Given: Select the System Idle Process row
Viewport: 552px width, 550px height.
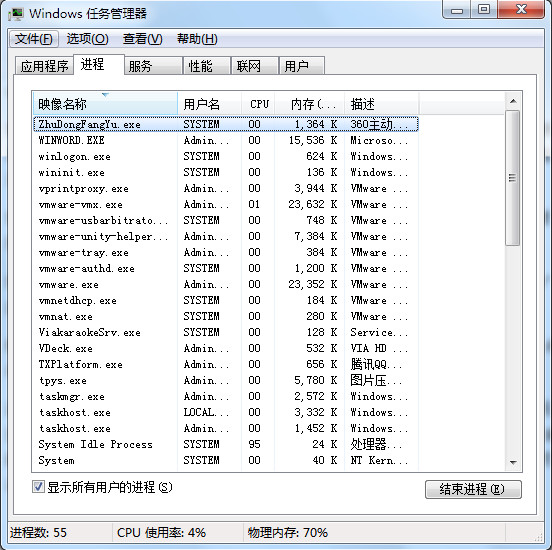Looking at the screenshot, I should click(x=226, y=444).
